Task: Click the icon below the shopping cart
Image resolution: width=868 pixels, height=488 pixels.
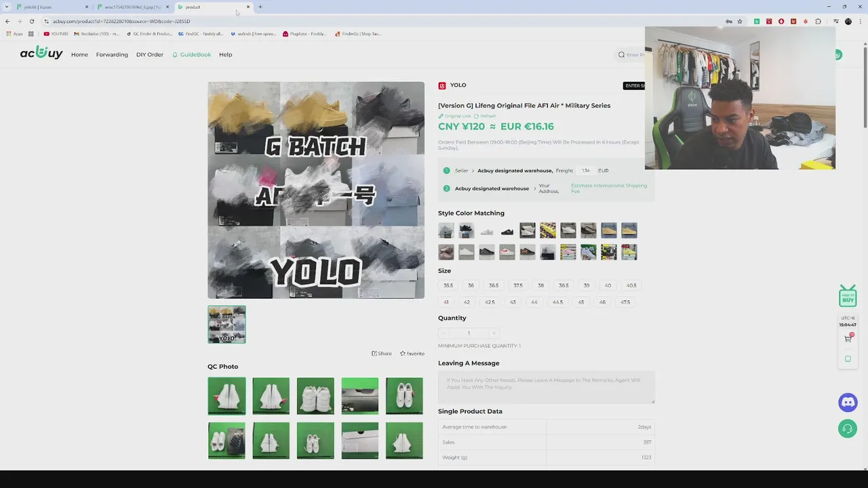Action: 848,359
